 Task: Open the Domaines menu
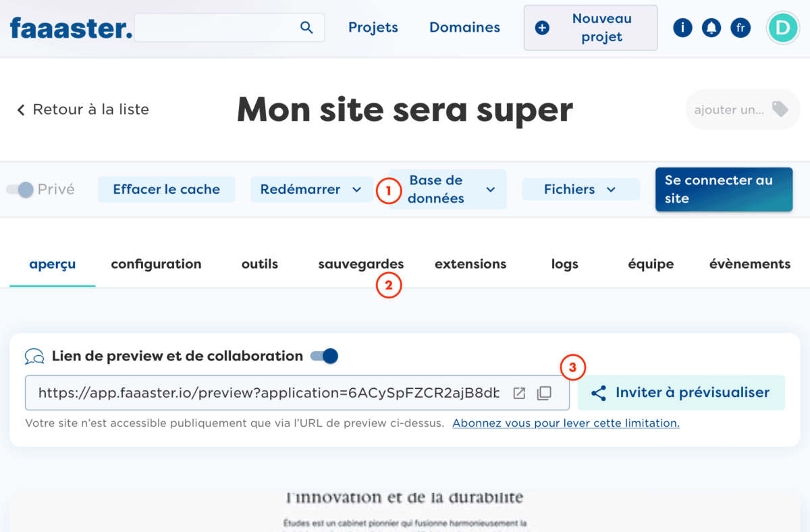[x=464, y=27]
